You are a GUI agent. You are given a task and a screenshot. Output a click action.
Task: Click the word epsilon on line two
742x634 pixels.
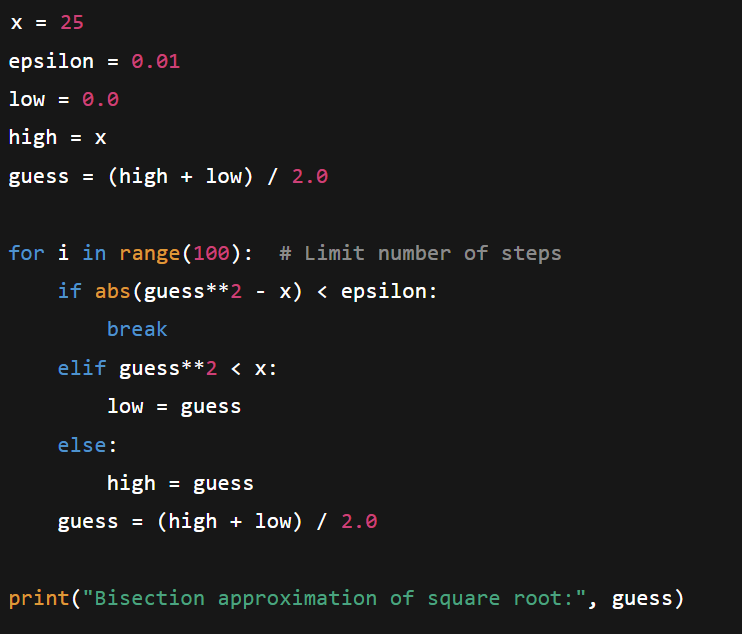pyautogui.click(x=51, y=62)
